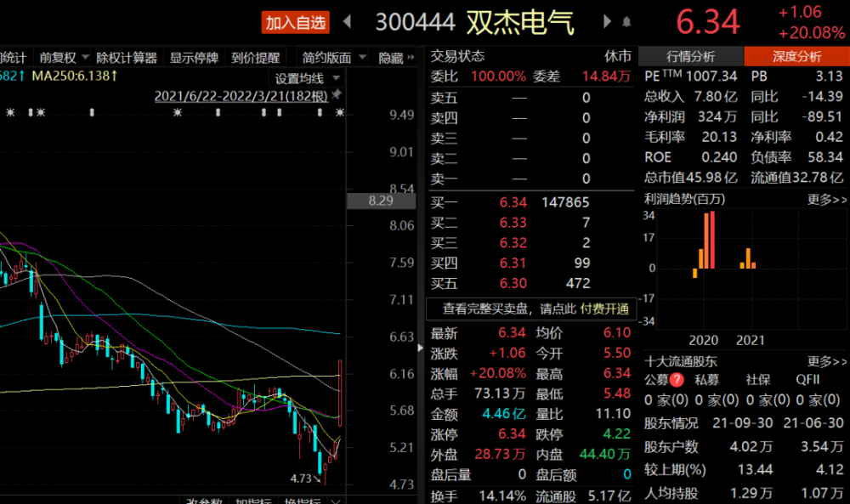Click the latest red limit-up candlestick
The width and height of the screenshot is (850, 504).
pyautogui.click(x=340, y=393)
